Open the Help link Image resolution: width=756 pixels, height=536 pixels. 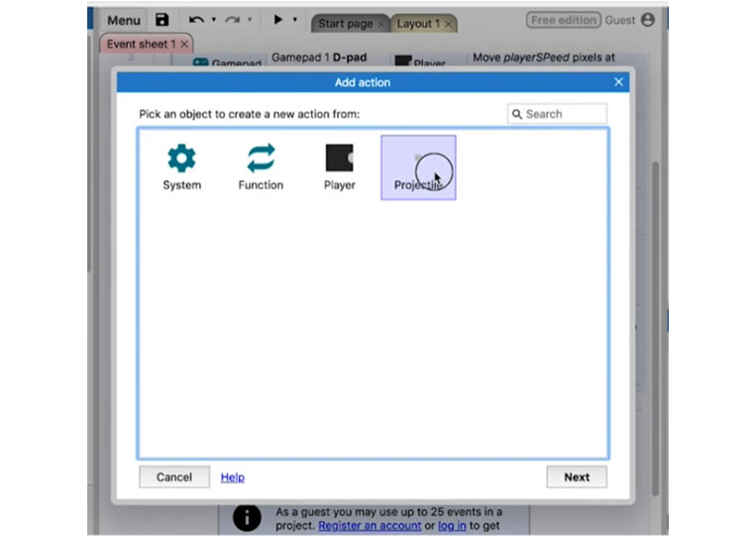tap(233, 478)
